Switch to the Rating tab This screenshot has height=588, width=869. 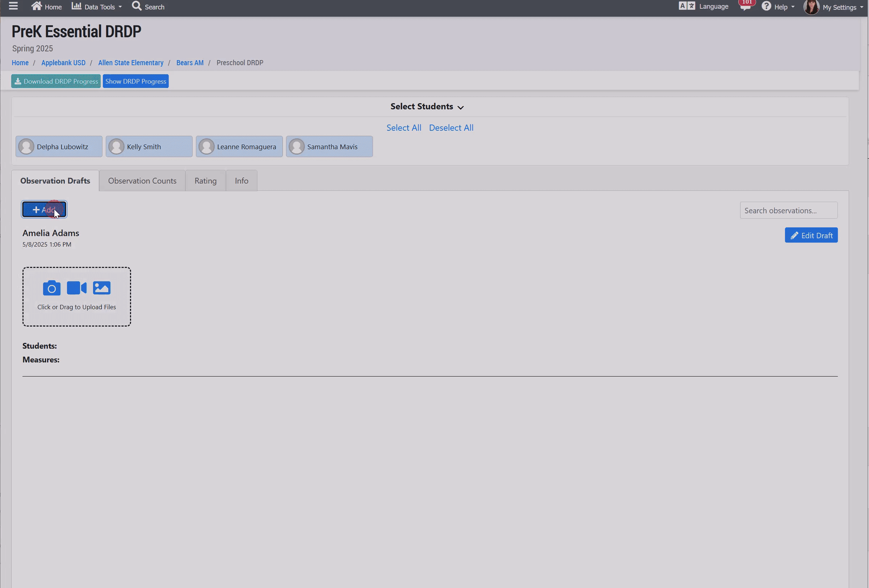point(205,181)
